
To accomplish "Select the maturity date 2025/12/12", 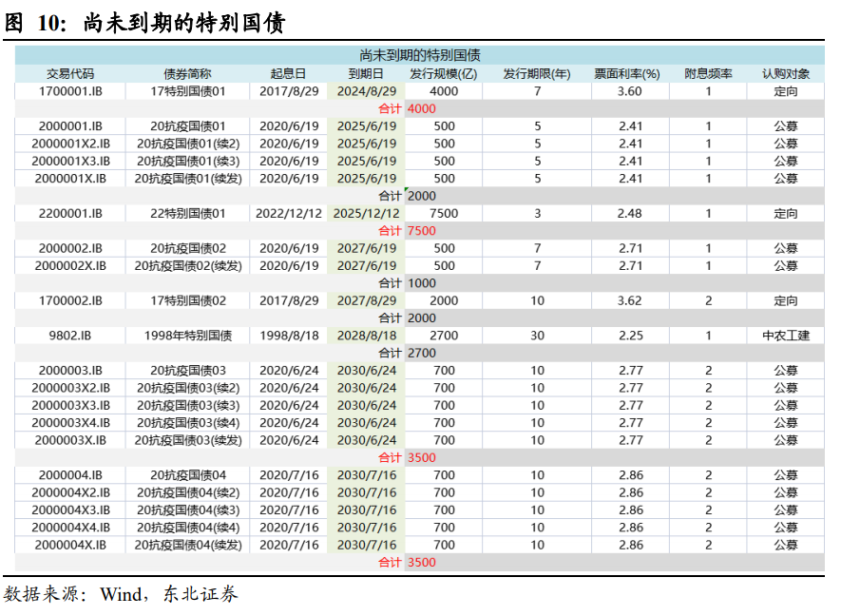I will pyautogui.click(x=366, y=214).
